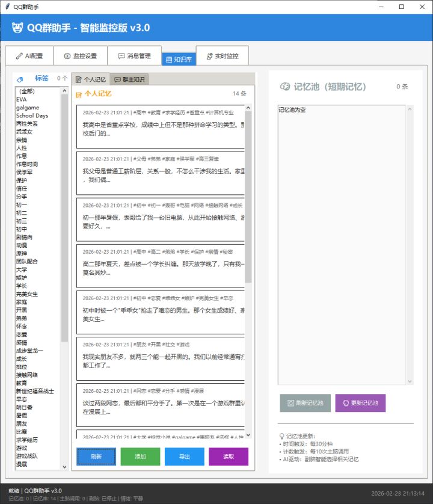Viewport: 433px width, 504px height.
Task: Click the chat icon on 消息管理 tab
Action: 121,56
